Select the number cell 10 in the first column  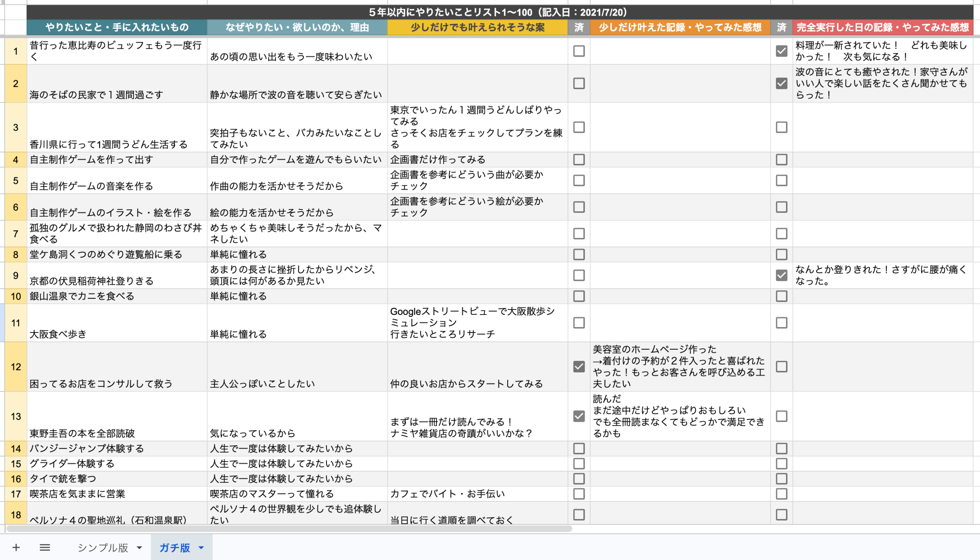tap(16, 296)
